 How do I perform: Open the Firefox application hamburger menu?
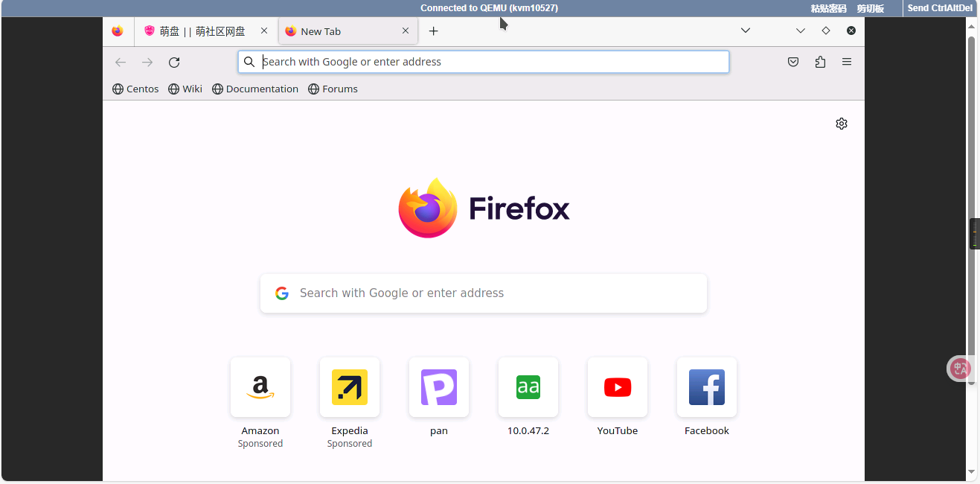tap(847, 62)
